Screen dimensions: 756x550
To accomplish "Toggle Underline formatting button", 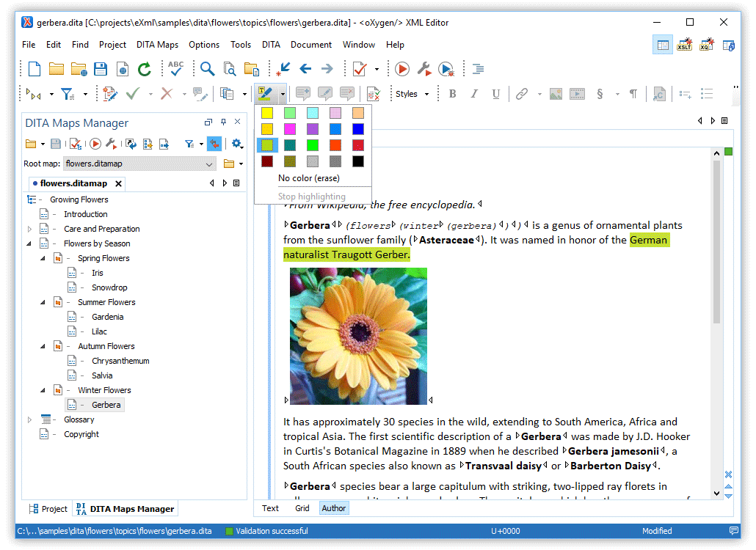I will point(496,94).
